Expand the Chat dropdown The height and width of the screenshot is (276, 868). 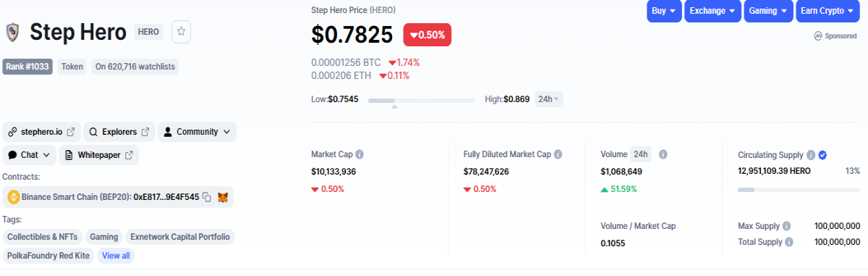coord(29,155)
